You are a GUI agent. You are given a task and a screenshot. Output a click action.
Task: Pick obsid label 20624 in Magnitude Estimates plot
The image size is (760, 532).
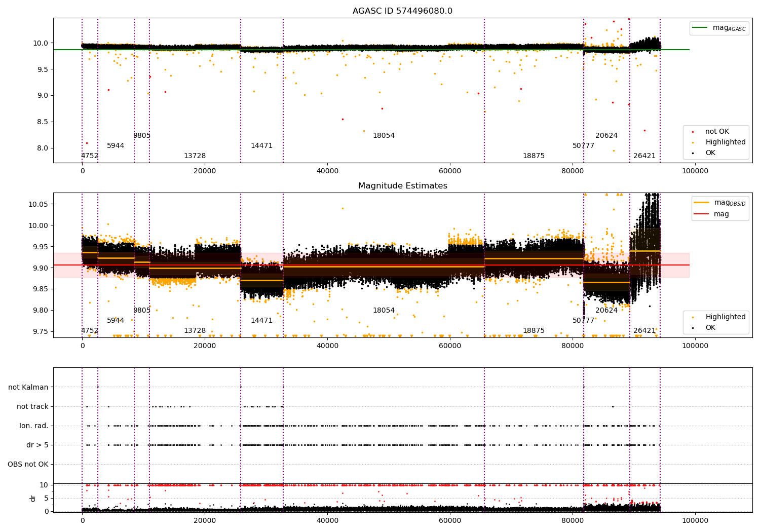pos(606,311)
